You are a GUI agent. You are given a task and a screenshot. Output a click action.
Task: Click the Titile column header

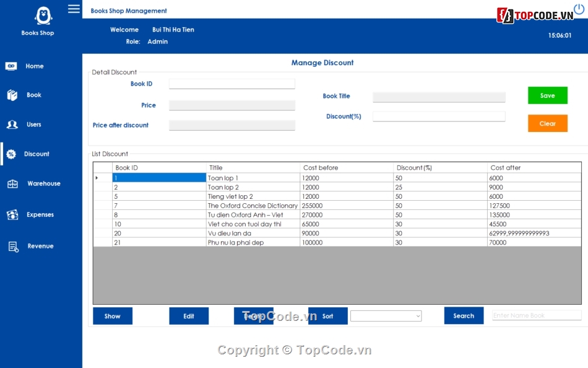pyautogui.click(x=253, y=167)
